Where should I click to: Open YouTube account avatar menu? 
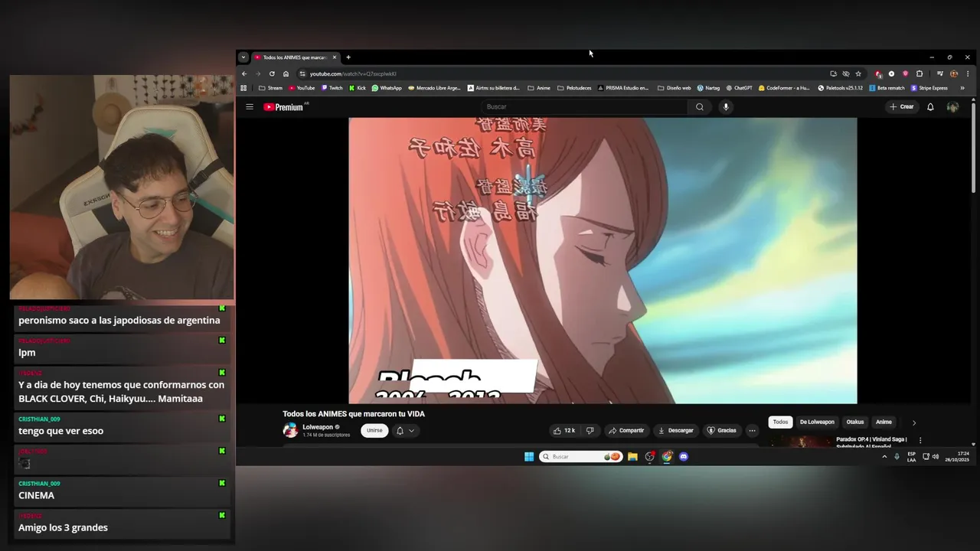click(x=952, y=107)
